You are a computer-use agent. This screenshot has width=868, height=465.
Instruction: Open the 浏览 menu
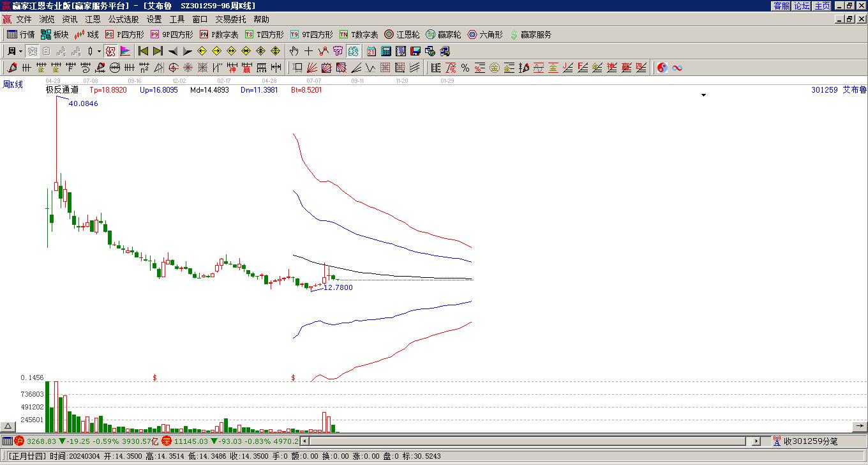pyautogui.click(x=47, y=20)
